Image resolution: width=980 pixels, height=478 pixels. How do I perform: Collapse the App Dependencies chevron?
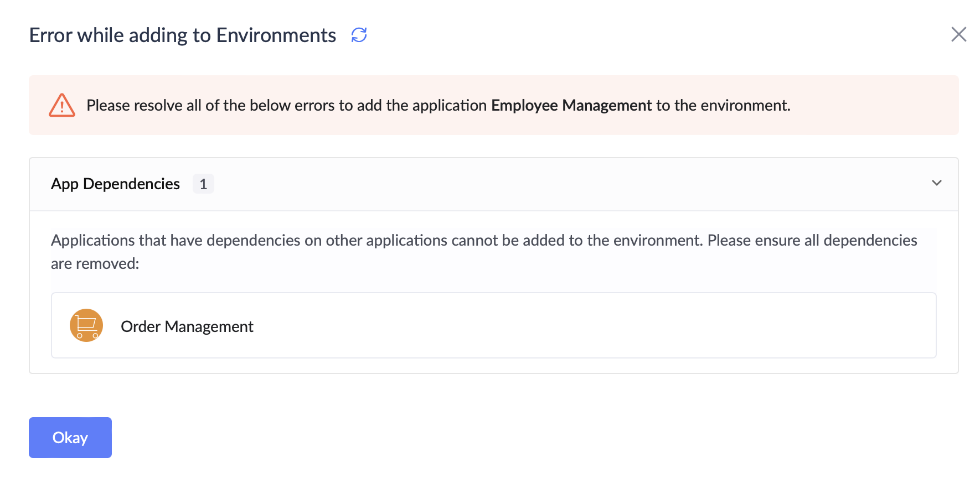[936, 183]
